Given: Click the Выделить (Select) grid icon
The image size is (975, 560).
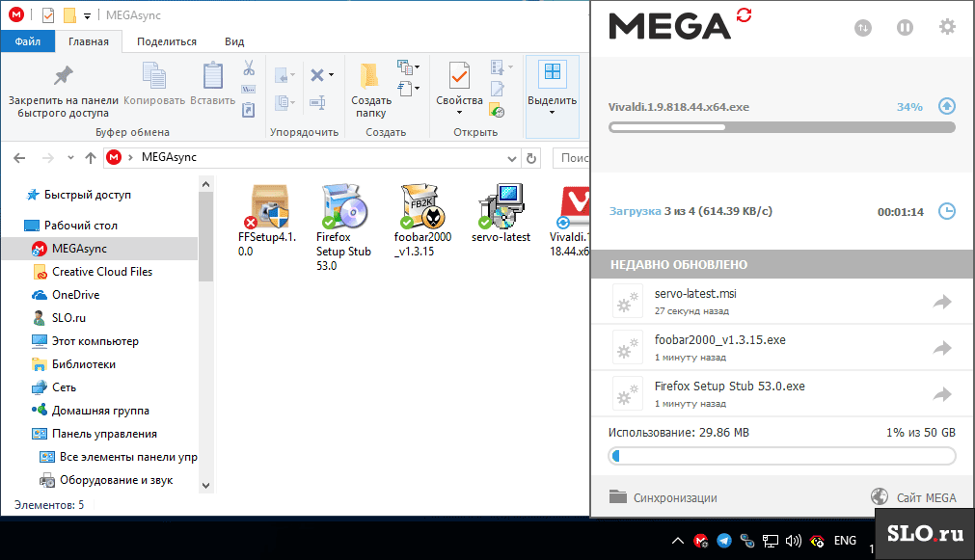Looking at the screenshot, I should [553, 71].
